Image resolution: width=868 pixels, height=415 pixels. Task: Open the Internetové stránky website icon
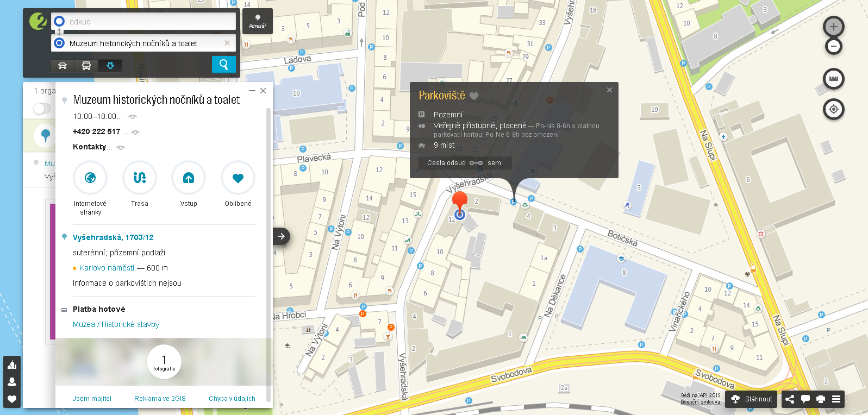[x=90, y=178]
